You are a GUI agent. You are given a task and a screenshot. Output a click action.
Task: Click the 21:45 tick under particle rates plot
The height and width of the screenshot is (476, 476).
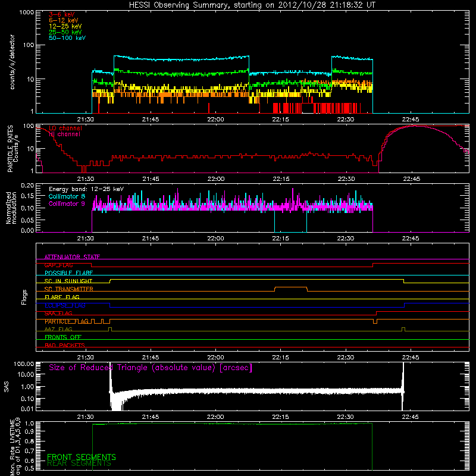[151, 179]
